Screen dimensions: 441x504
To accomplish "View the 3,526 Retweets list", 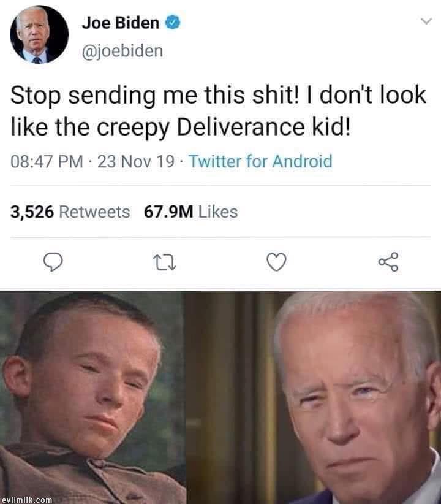I will (70, 212).
